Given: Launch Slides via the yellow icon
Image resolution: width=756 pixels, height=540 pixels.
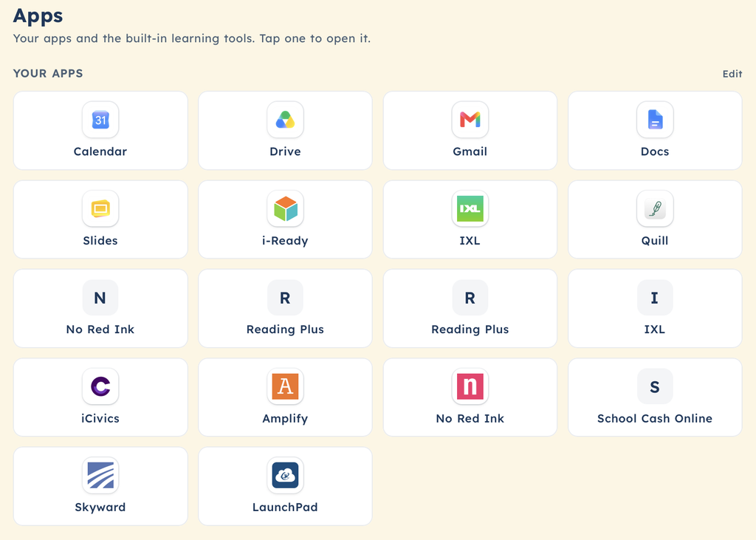Looking at the screenshot, I should 100,208.
